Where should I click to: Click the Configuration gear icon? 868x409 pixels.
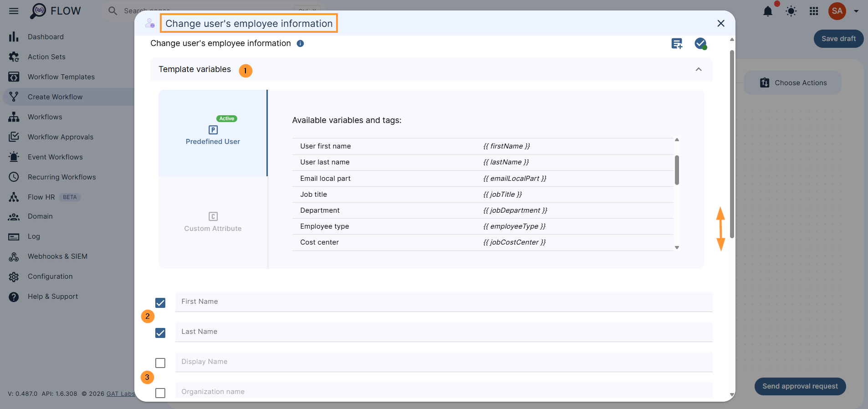[14, 276]
